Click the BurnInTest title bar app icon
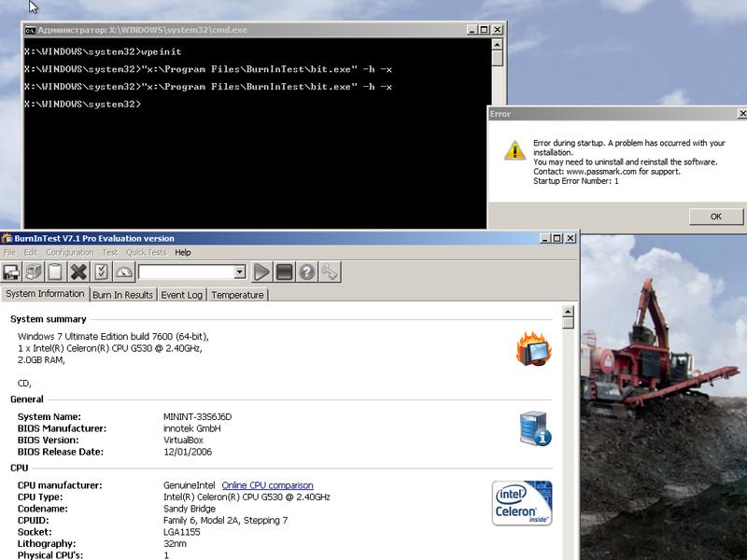The width and height of the screenshot is (747, 560). (x=7, y=238)
